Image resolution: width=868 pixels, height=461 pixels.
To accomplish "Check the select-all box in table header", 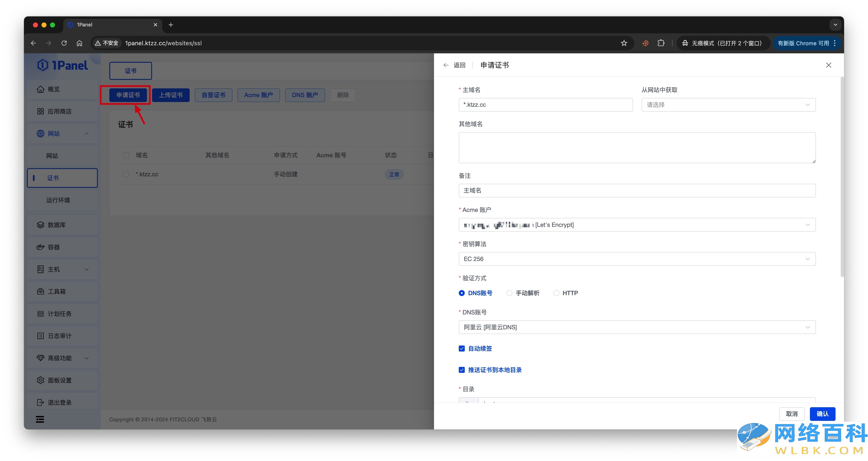I will (126, 155).
